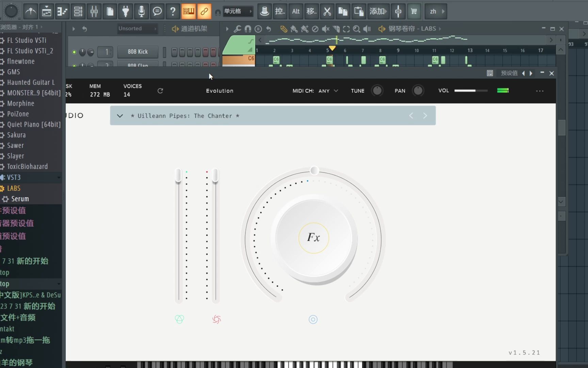Click the Alt toolbar button
588x368 pixels.
pos(296,11)
